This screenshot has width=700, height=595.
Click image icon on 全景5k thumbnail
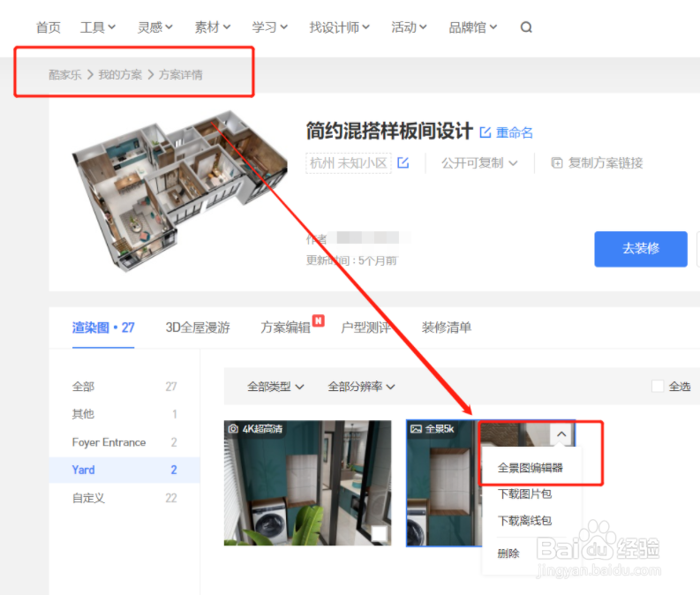416,429
